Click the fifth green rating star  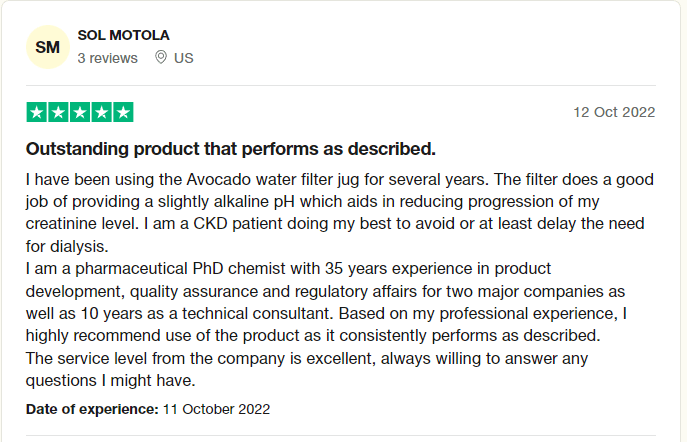pos(122,112)
